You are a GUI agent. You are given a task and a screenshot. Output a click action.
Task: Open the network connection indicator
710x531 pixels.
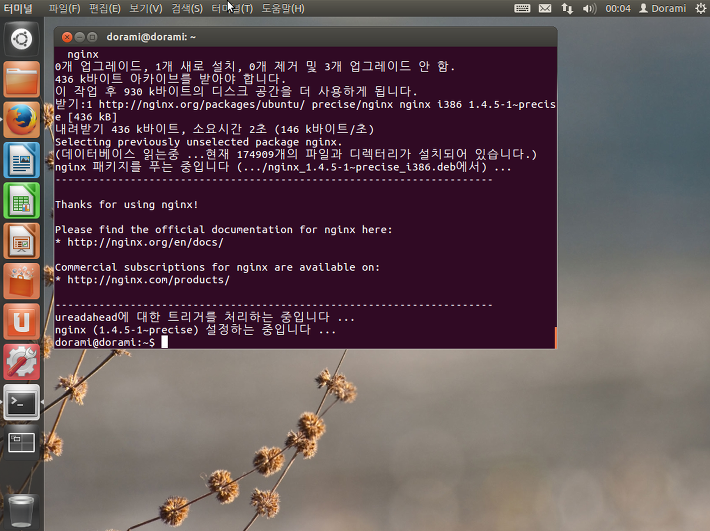[x=567, y=8]
